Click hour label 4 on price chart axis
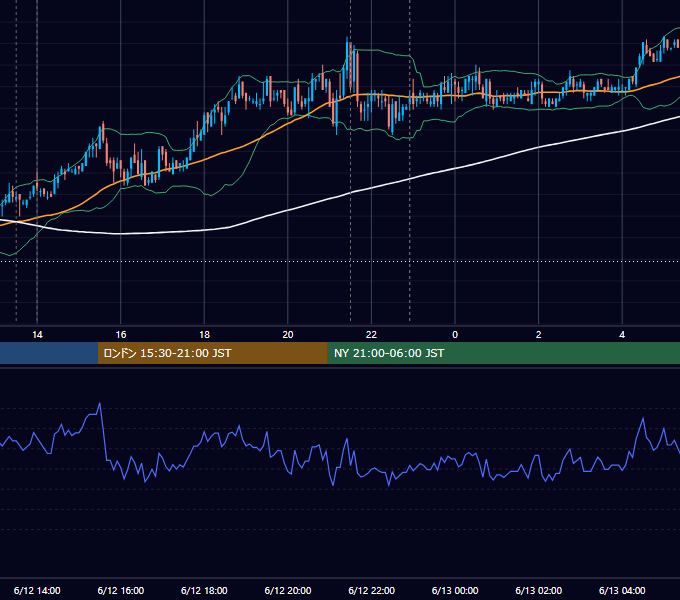The height and width of the screenshot is (600, 680). tap(622, 335)
